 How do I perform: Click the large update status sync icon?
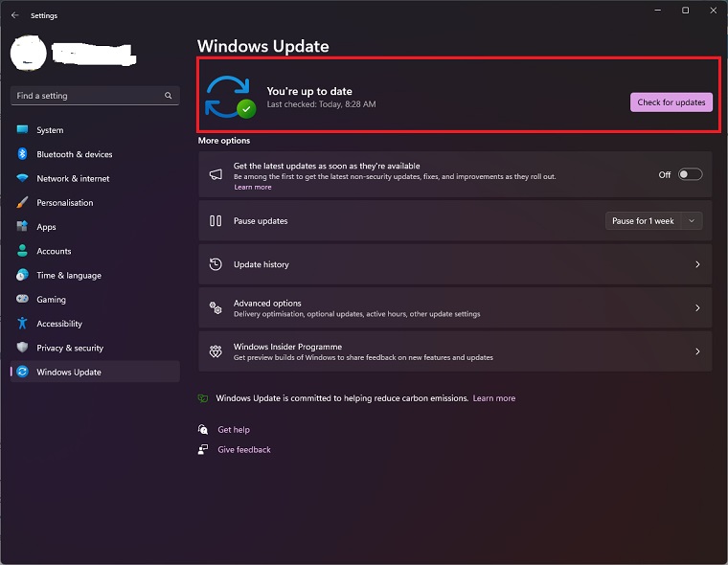(x=230, y=97)
